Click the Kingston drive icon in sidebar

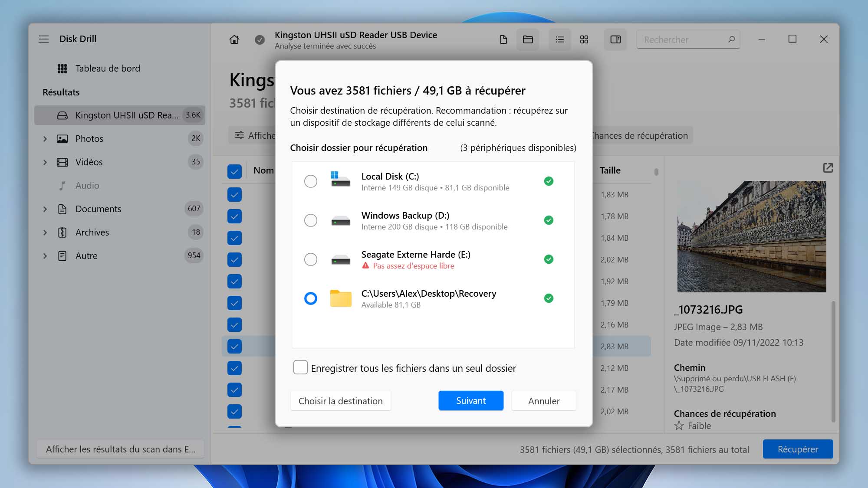(x=62, y=115)
